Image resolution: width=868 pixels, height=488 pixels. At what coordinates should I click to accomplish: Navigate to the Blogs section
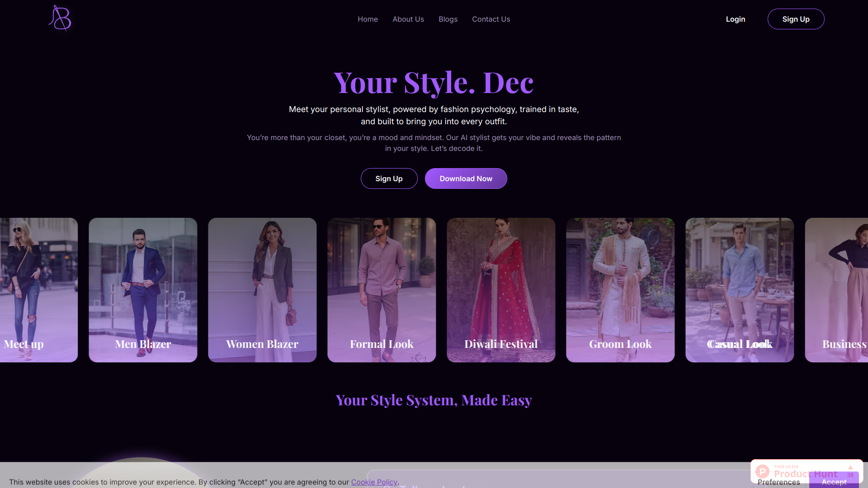(448, 19)
